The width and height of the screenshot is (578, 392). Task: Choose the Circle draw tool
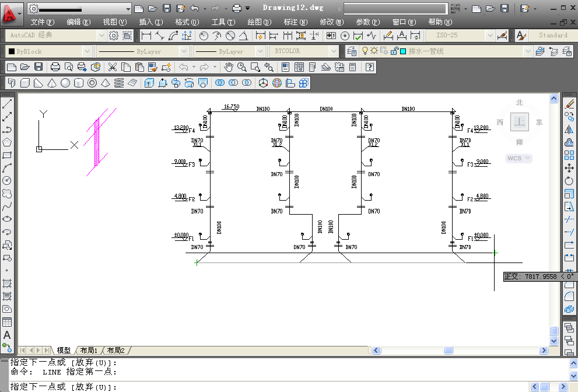[x=7, y=180]
